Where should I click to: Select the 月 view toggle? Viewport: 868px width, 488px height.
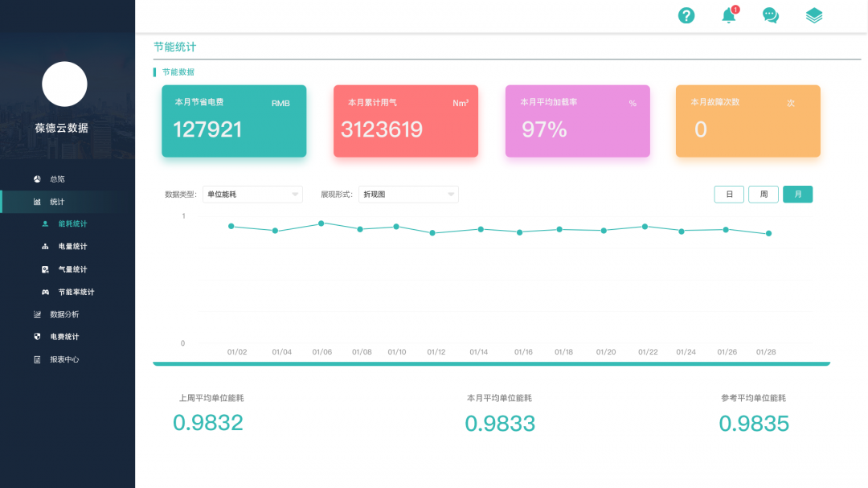tap(797, 195)
